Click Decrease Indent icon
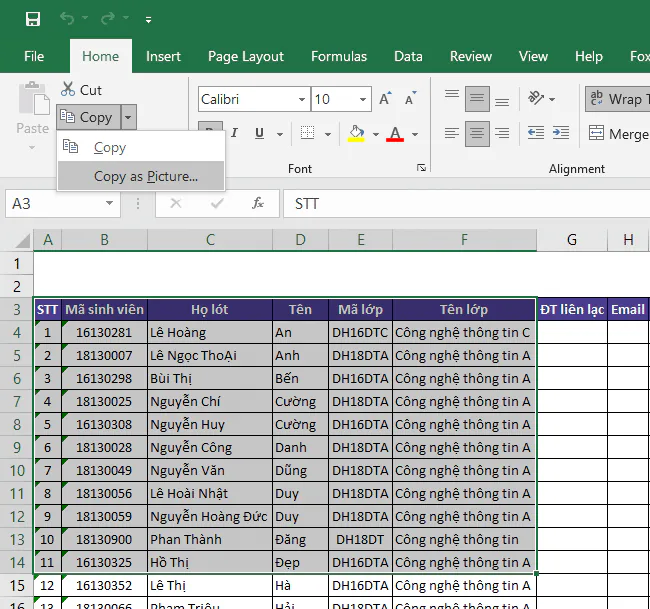The height and width of the screenshot is (609, 650). 536,133
